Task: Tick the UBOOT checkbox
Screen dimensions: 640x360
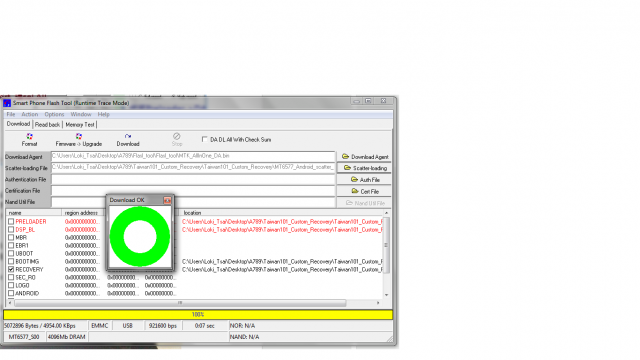Action: 11,253
